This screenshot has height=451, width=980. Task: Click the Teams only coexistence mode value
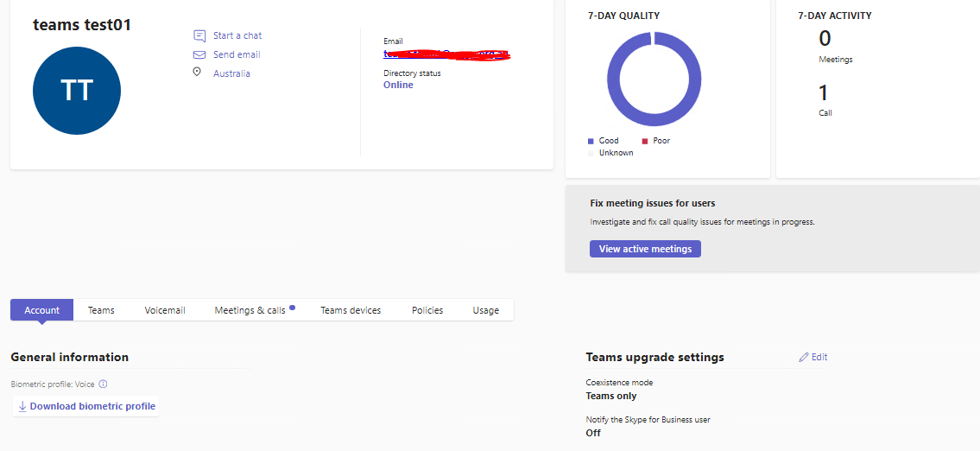pos(611,396)
